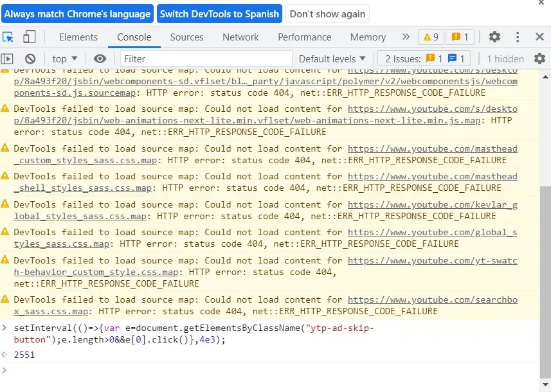551x392 pixels.
Task: Switch to the Sources tab
Action: [186, 37]
